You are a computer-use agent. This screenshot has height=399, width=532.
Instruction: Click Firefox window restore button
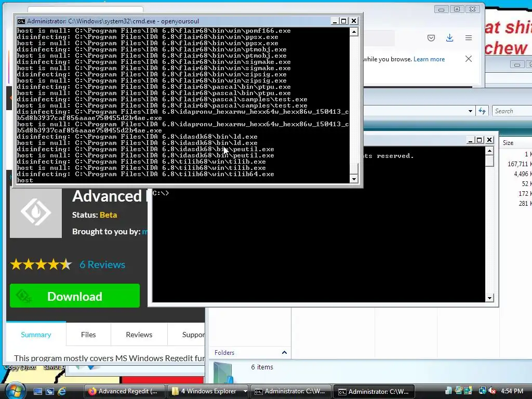tap(457, 9)
